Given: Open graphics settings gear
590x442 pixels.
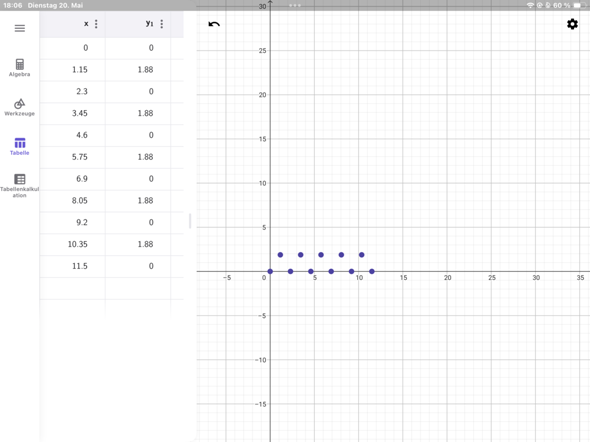Looking at the screenshot, I should (x=572, y=24).
